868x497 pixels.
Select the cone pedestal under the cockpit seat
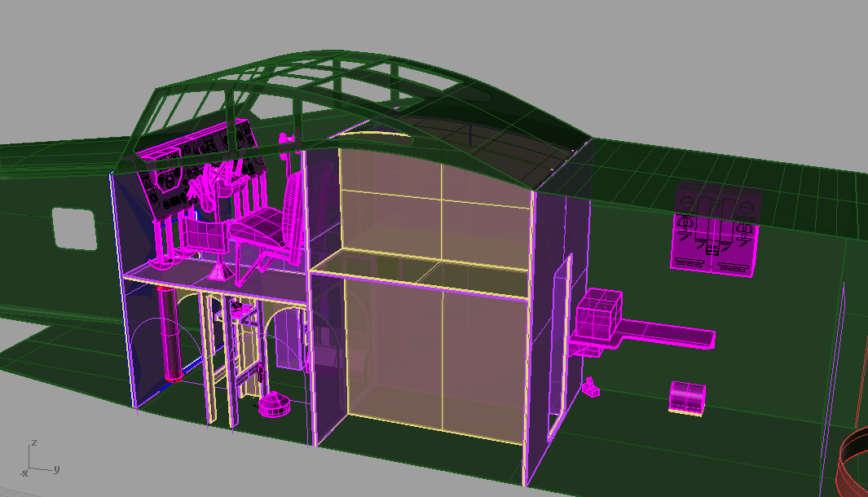220,270
